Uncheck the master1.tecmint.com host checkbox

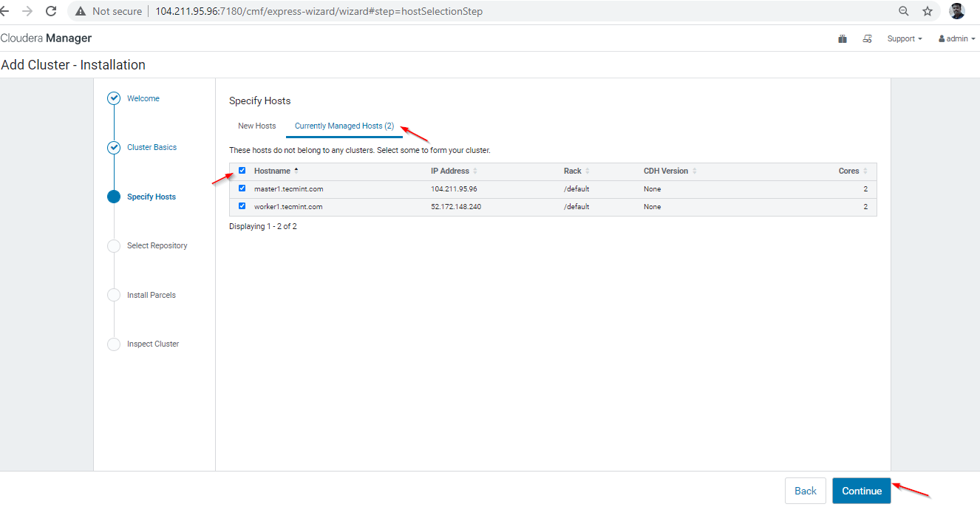tap(242, 188)
